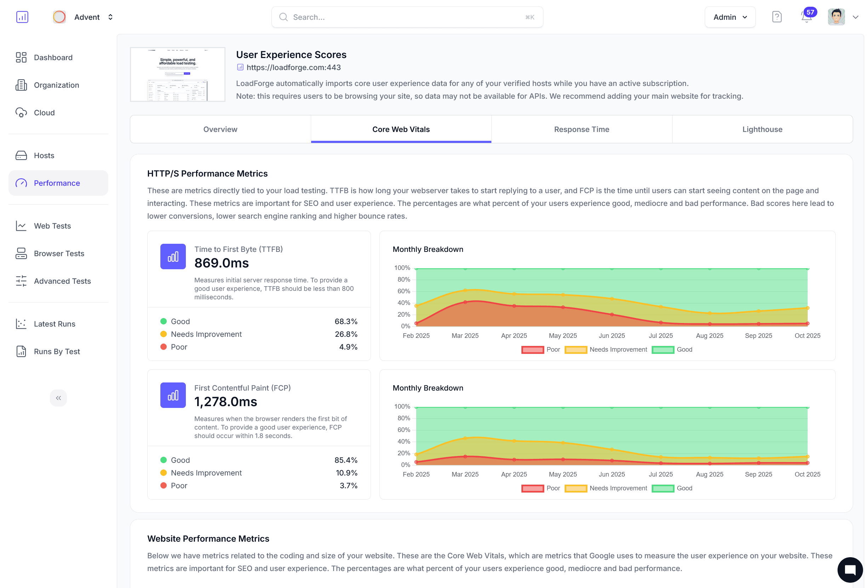Image resolution: width=868 pixels, height=588 pixels.
Task: Expand the profile chevron next to avatar
Action: [856, 17]
